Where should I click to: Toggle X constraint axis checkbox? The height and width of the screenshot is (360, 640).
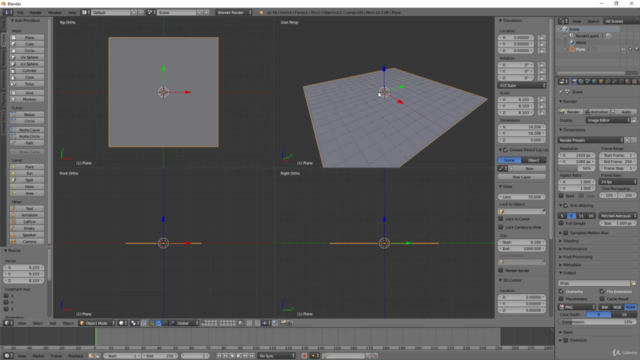(x=6, y=296)
